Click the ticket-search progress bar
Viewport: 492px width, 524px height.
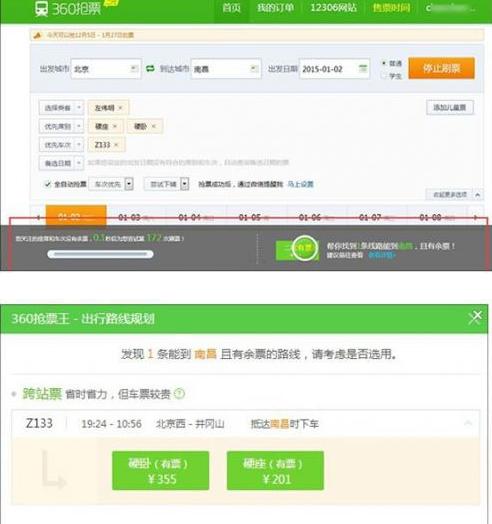click(100, 254)
